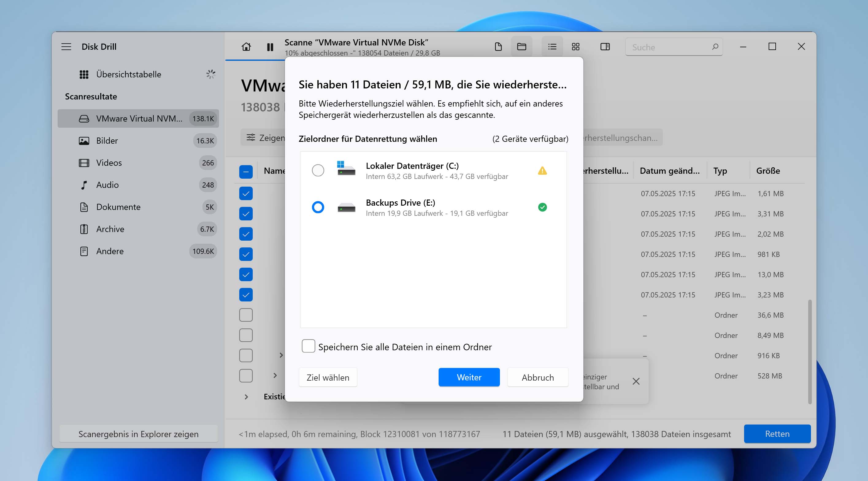Click the Audio note icon
Image resolution: width=868 pixels, height=481 pixels.
pyautogui.click(x=84, y=185)
